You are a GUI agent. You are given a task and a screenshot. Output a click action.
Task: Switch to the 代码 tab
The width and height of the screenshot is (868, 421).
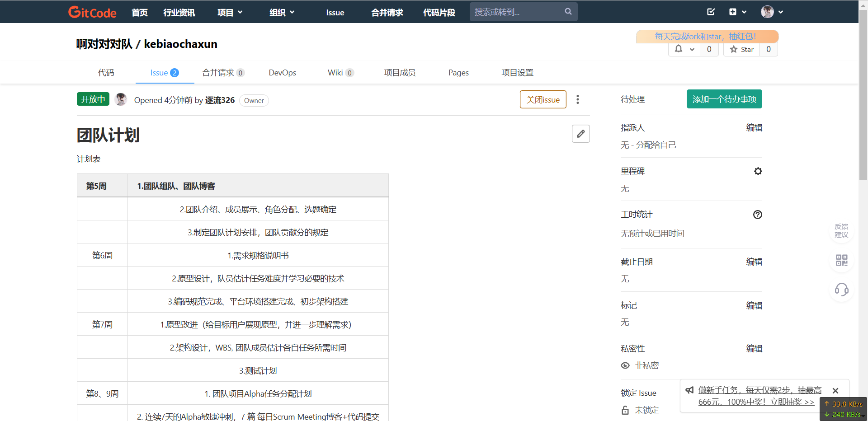pos(106,73)
